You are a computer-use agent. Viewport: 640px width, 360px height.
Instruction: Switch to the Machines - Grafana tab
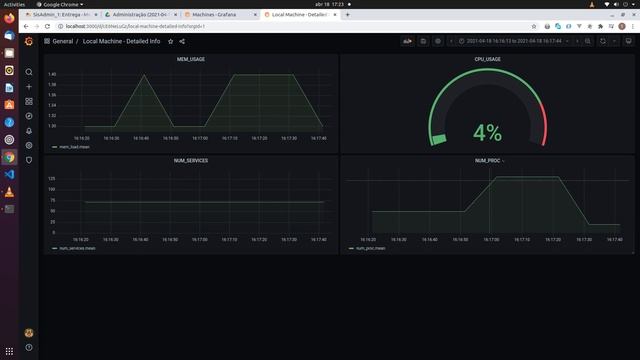point(220,15)
